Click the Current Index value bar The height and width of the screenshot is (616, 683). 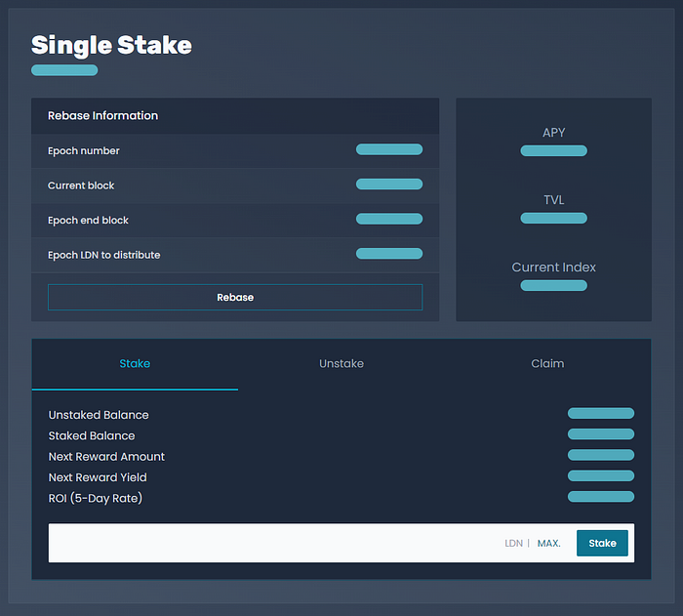coord(553,286)
